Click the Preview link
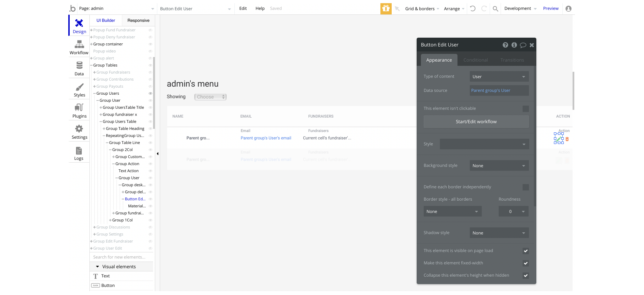The height and width of the screenshot is (295, 644). coord(550,8)
